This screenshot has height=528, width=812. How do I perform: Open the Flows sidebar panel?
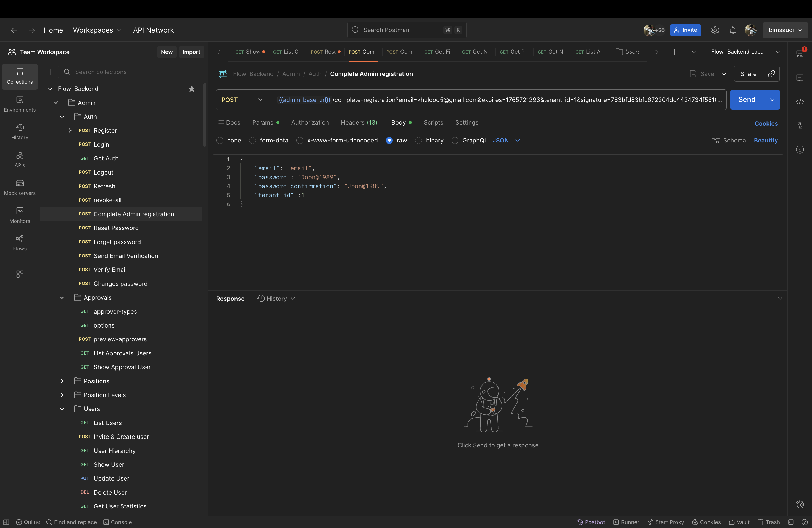tap(20, 243)
